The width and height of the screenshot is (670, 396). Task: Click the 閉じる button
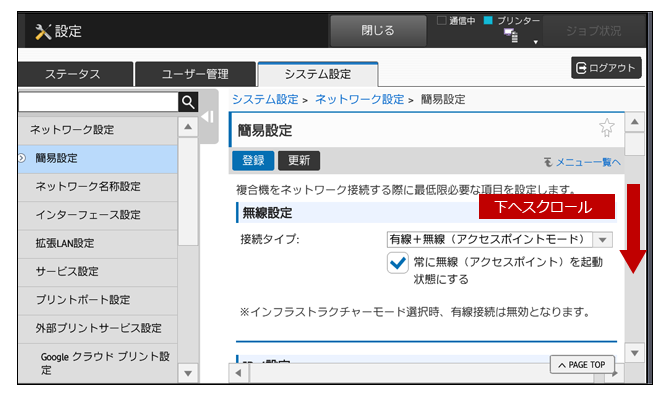tap(378, 31)
